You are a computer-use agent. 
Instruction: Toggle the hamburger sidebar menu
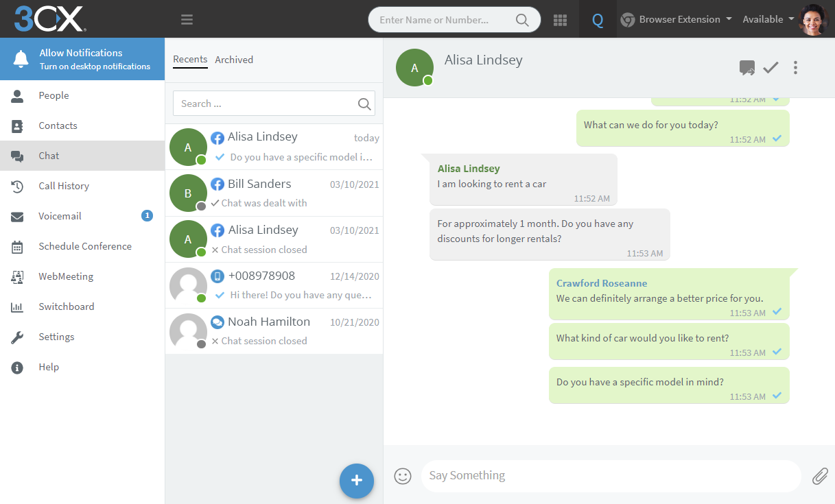(187, 20)
